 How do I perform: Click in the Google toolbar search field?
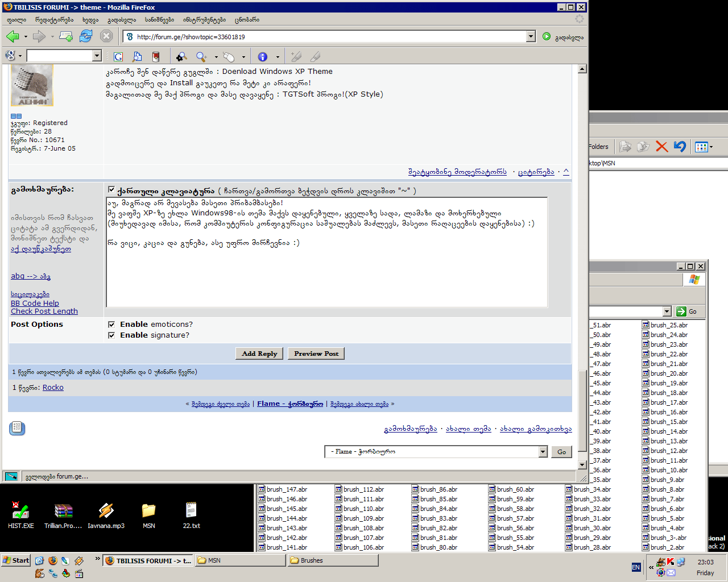tap(60, 56)
